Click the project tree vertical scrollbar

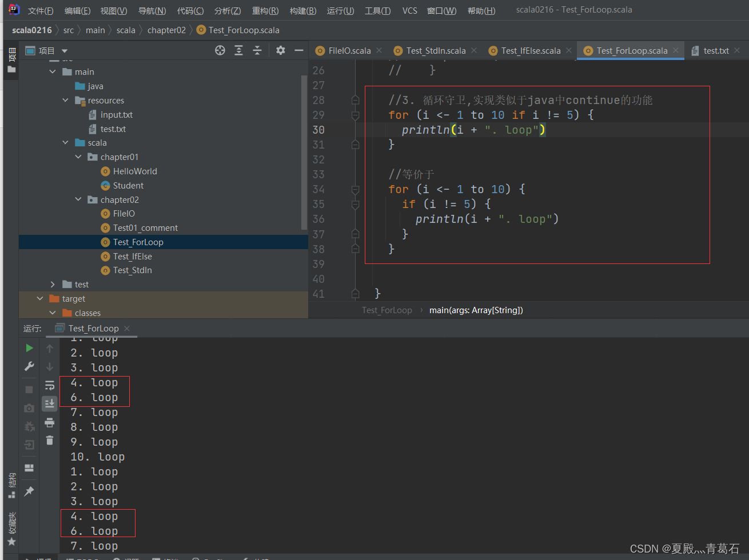pyautogui.click(x=305, y=151)
